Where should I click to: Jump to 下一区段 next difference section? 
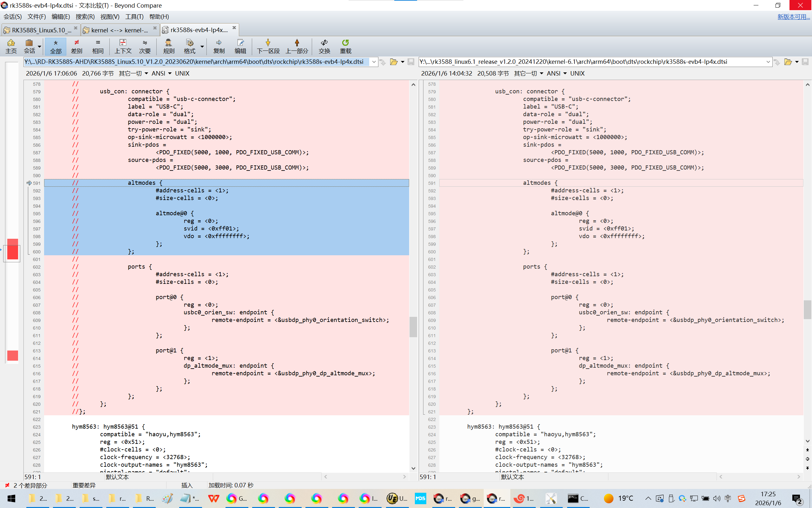[x=268, y=46]
